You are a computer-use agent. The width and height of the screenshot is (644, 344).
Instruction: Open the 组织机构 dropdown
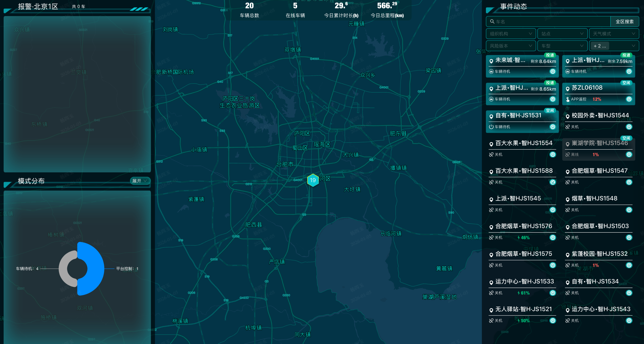click(x=510, y=34)
